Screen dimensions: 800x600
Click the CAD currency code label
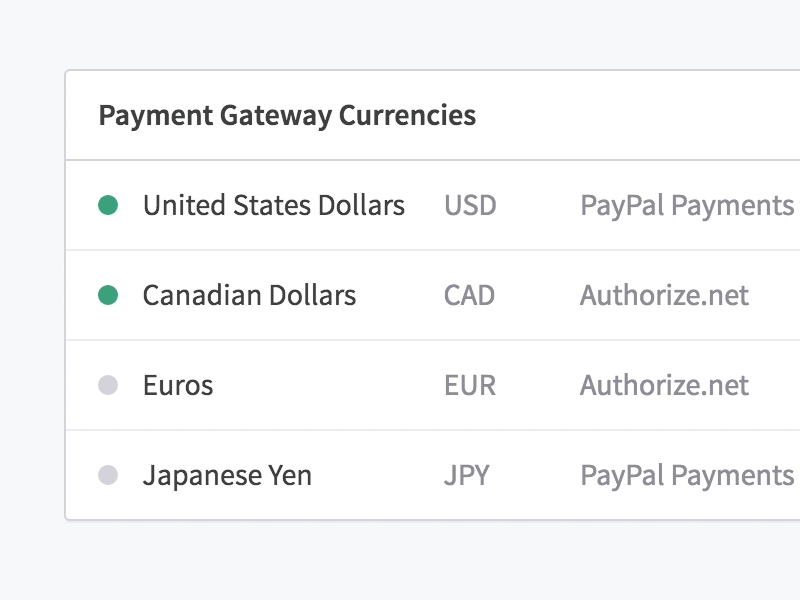470,295
